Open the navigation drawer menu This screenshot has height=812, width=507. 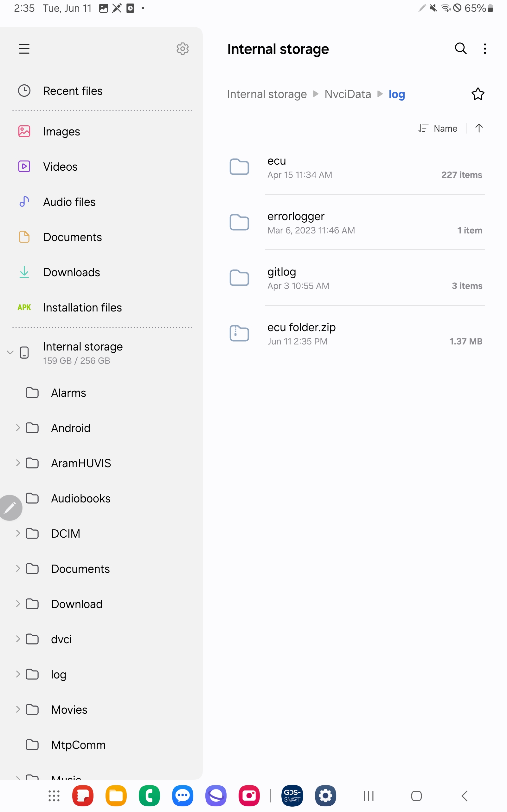(x=24, y=49)
